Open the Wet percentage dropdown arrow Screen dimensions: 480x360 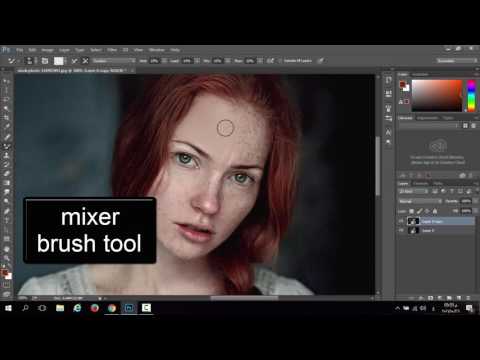pos(165,61)
